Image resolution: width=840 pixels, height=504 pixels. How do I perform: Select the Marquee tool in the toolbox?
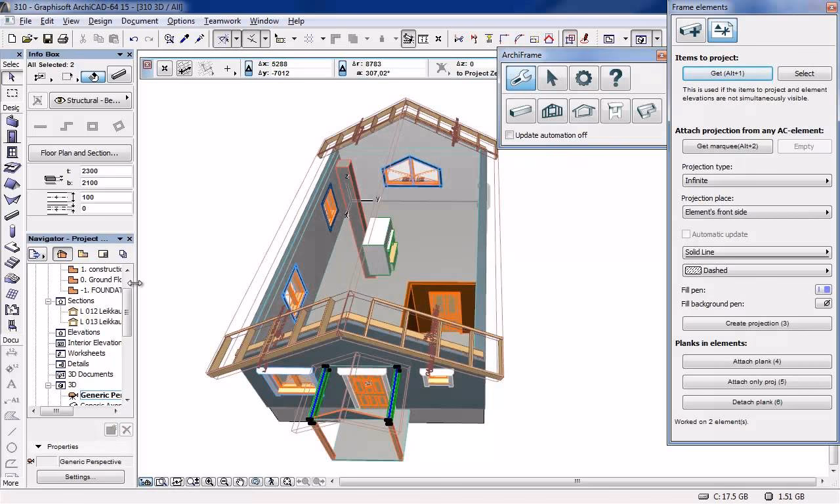tap(12, 93)
